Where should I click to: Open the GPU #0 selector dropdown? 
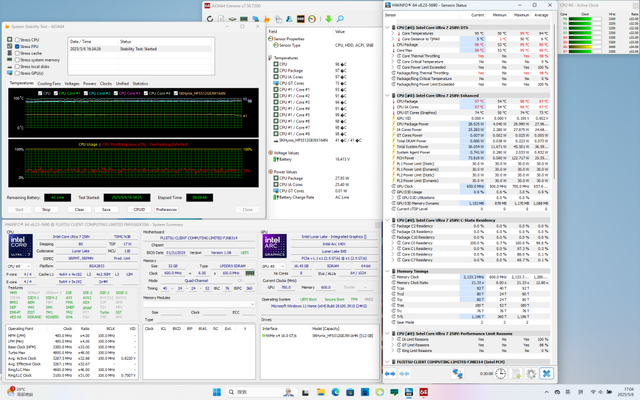(x=273, y=266)
